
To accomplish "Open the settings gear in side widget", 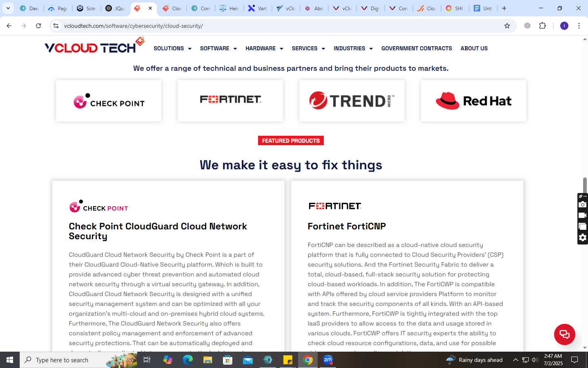I will point(583,238).
